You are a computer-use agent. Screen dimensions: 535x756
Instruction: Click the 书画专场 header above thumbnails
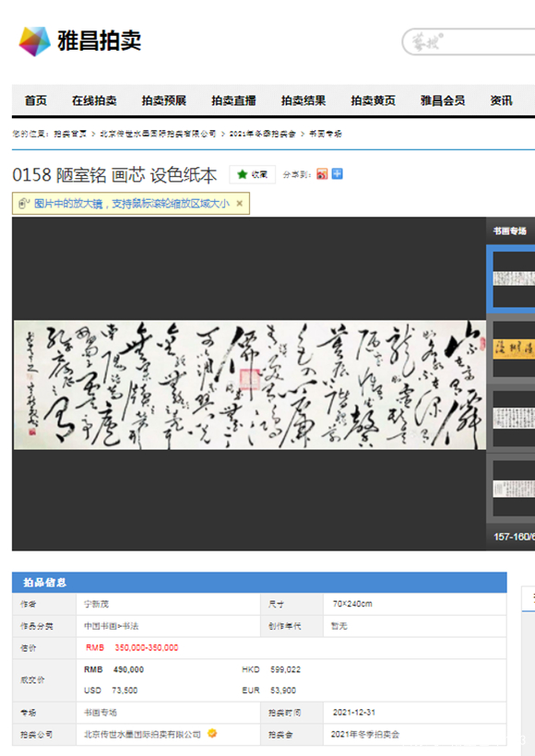509,230
